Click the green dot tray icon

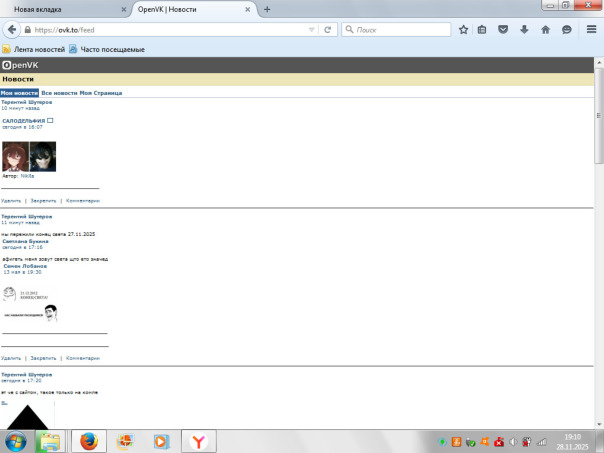(443, 442)
